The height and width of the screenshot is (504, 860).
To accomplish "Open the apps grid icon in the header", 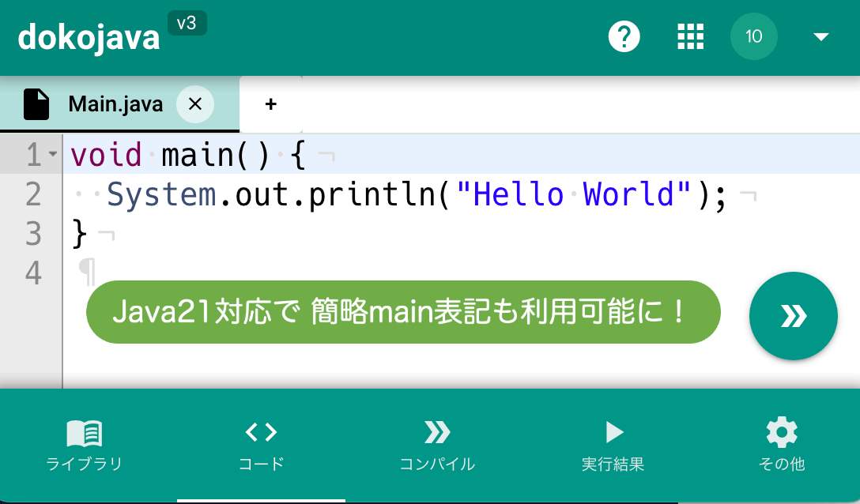I will tap(690, 36).
